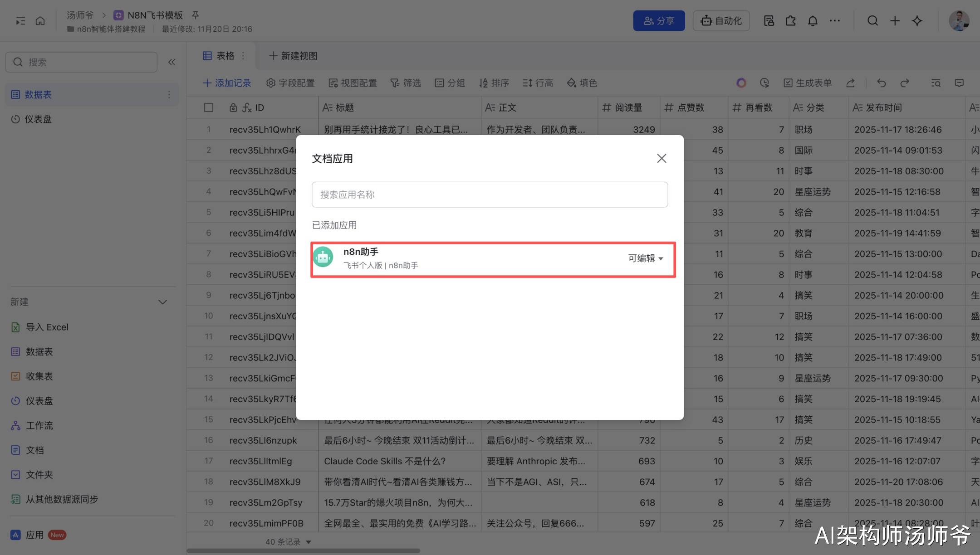Screen dimensions: 980x555
Task: Collapse the sidebar with double-chevron icon
Action: click(x=171, y=62)
